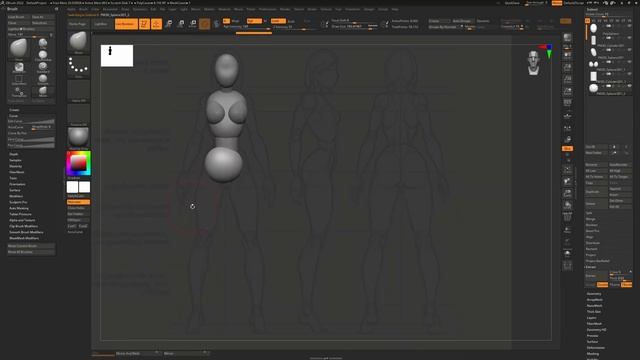The width and height of the screenshot is (640, 360).
Task: Adjust the Draw Size slider
Action: coord(355,27)
